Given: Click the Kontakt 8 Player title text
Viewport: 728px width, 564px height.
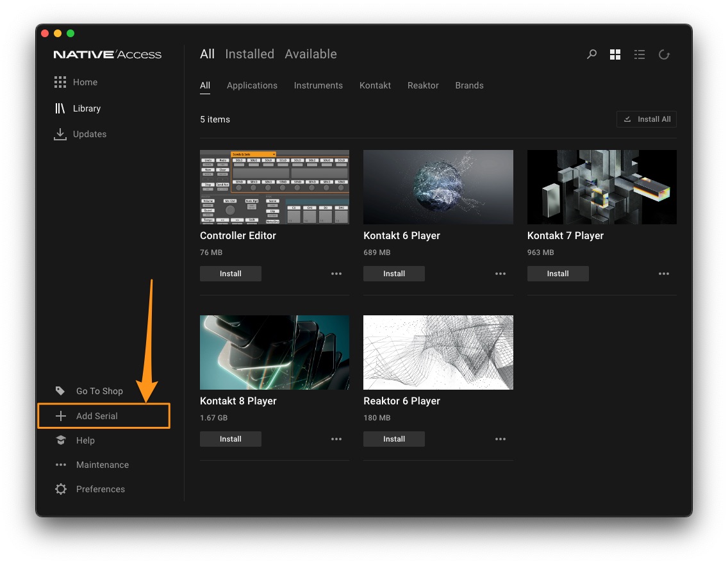Looking at the screenshot, I should tap(238, 401).
